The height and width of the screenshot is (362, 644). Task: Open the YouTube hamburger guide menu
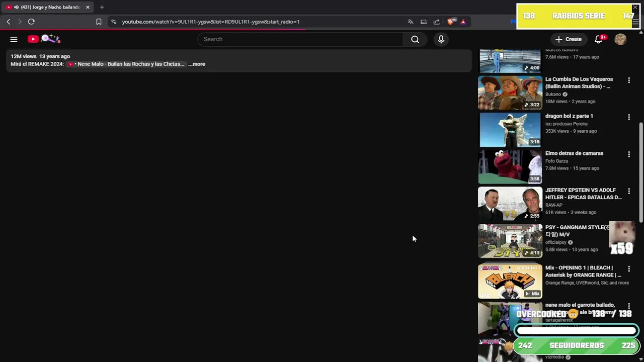(x=14, y=39)
